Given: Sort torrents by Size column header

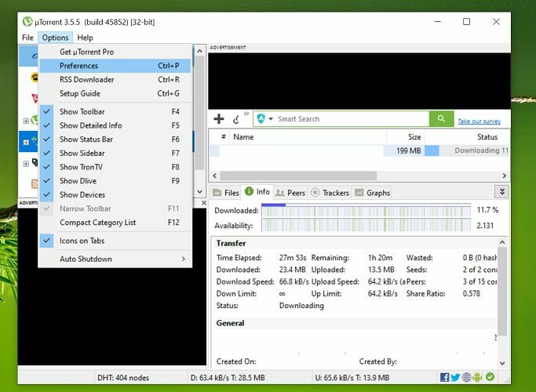Looking at the screenshot, I should tap(406, 137).
